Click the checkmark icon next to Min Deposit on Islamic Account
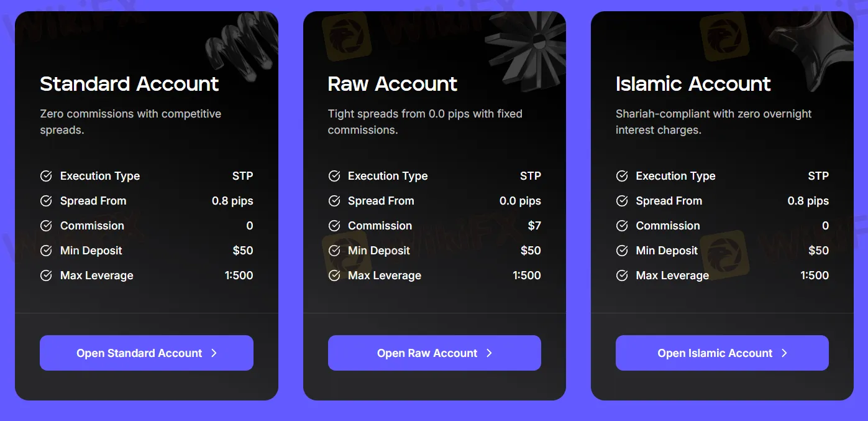The height and width of the screenshot is (421, 868). tap(622, 251)
